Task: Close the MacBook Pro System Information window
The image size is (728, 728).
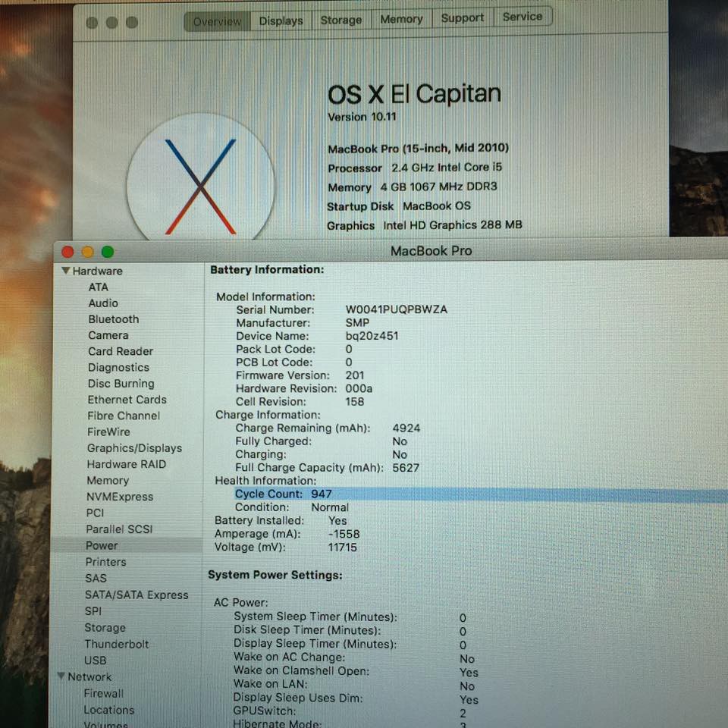Action: (67, 252)
